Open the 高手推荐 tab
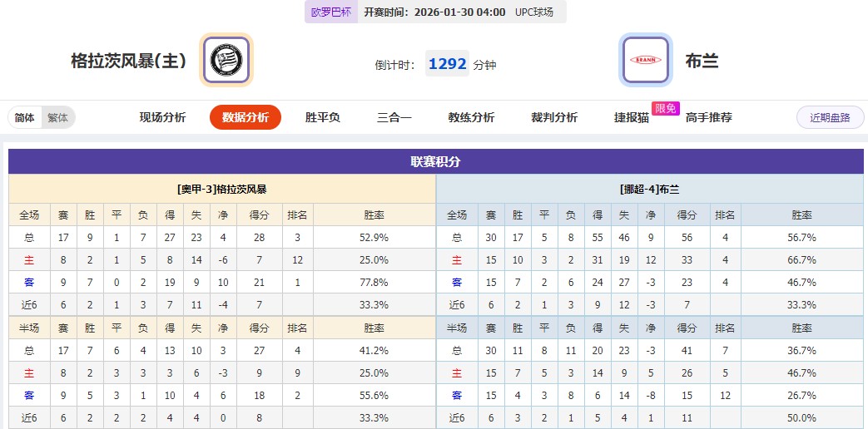 [708, 117]
